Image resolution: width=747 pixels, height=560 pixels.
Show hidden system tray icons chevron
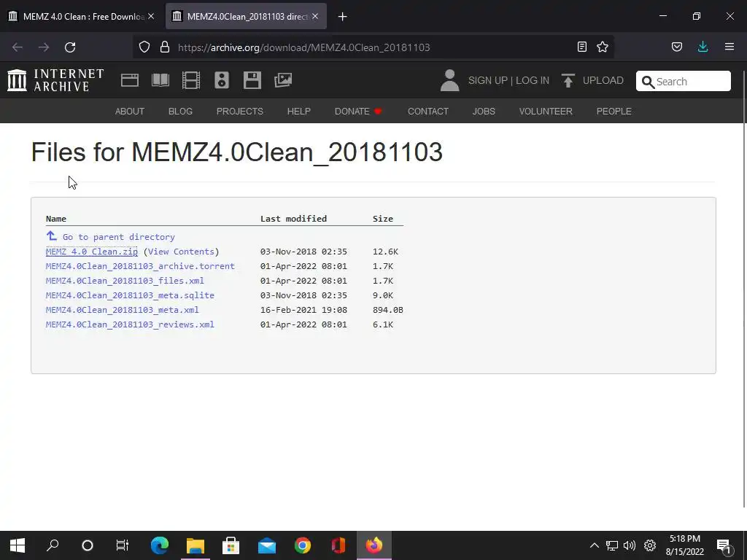pyautogui.click(x=594, y=545)
